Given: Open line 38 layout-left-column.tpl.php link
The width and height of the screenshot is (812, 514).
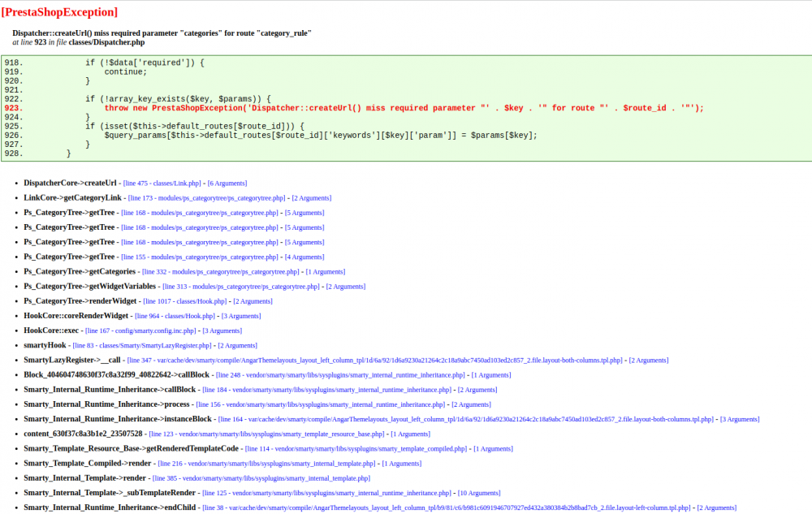Looking at the screenshot, I should [447, 508].
